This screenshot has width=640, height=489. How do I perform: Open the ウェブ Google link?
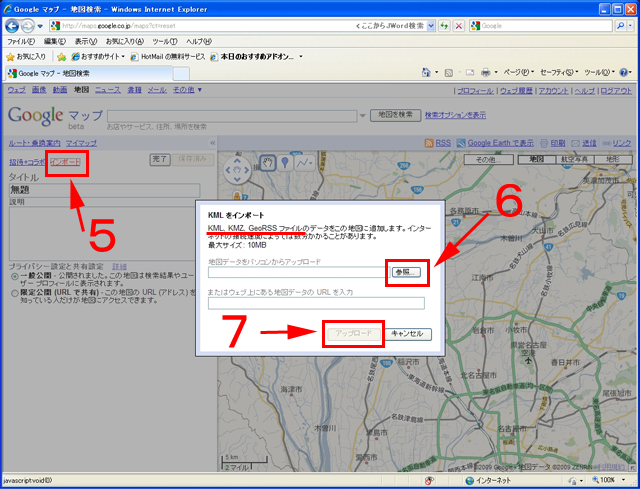pos(16,90)
